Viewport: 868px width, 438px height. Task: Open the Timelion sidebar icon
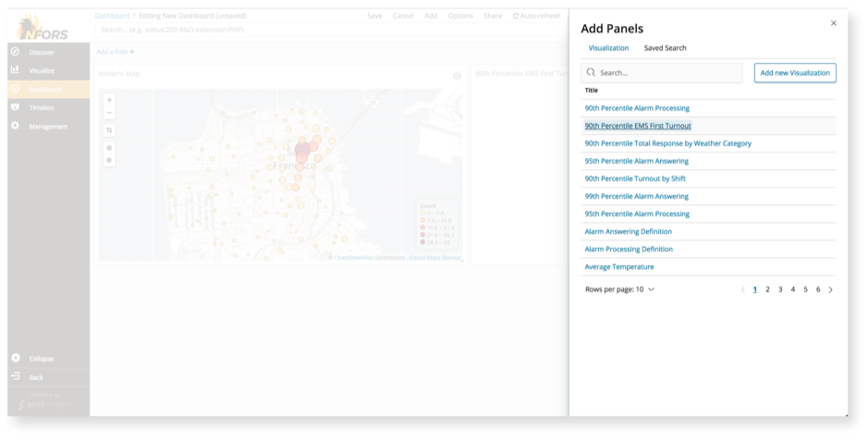[x=16, y=107]
